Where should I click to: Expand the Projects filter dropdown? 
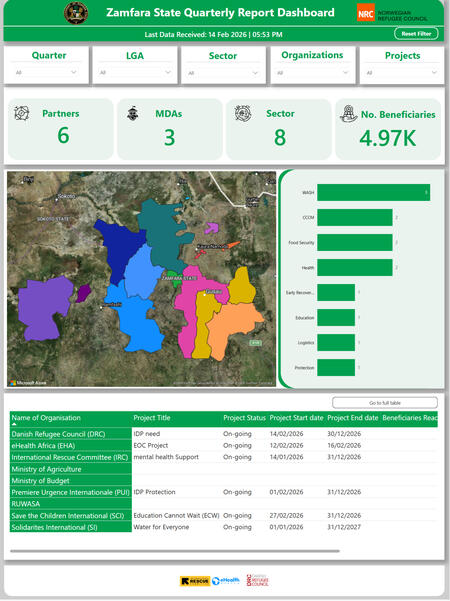coord(402,72)
